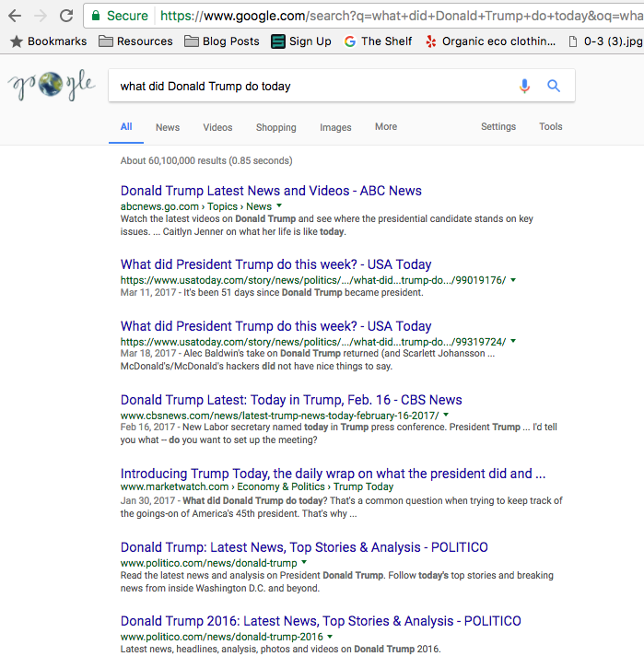Click the Bookmarks star icon
Viewport: 644px width, 668px height.
(x=17, y=41)
